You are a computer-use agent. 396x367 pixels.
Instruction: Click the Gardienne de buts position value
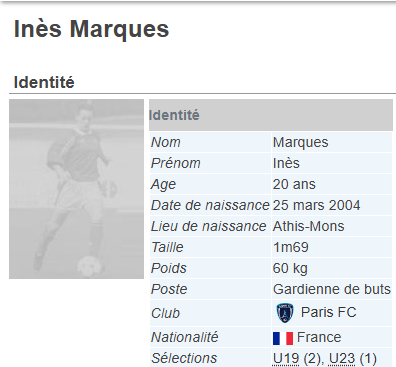pyautogui.click(x=332, y=289)
